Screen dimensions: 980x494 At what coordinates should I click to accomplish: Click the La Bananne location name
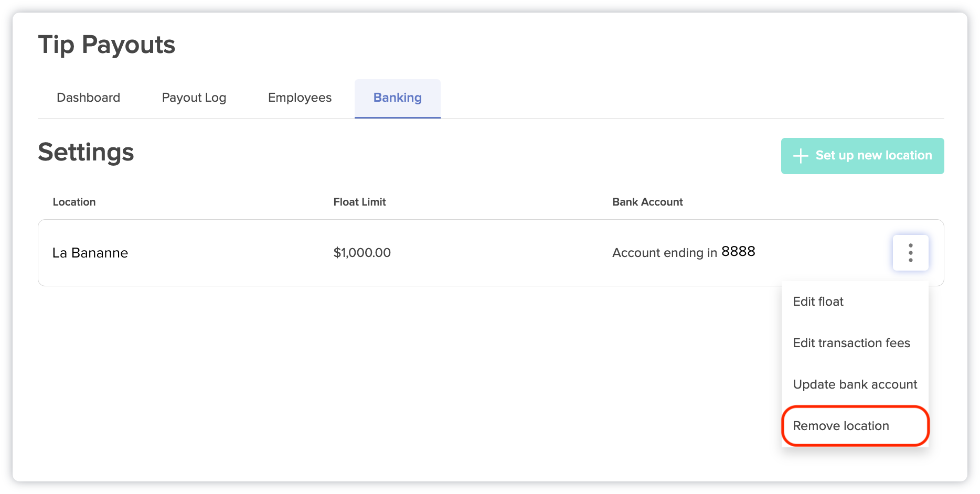point(90,253)
